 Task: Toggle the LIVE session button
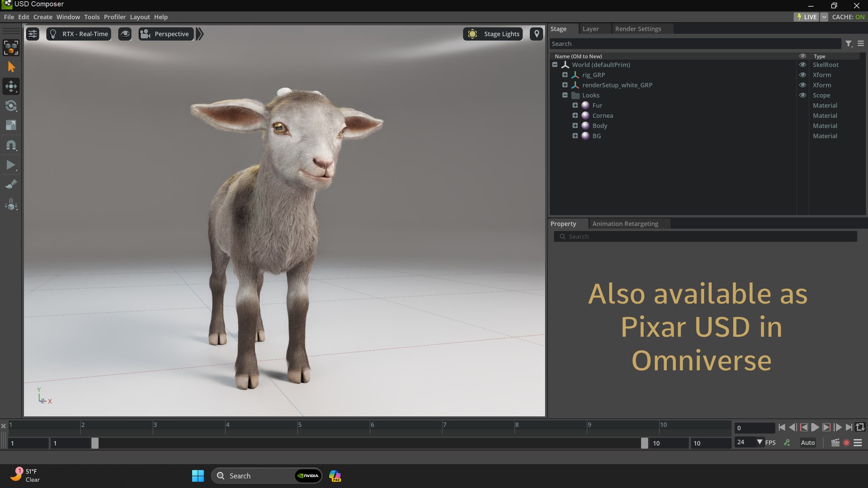pos(807,17)
